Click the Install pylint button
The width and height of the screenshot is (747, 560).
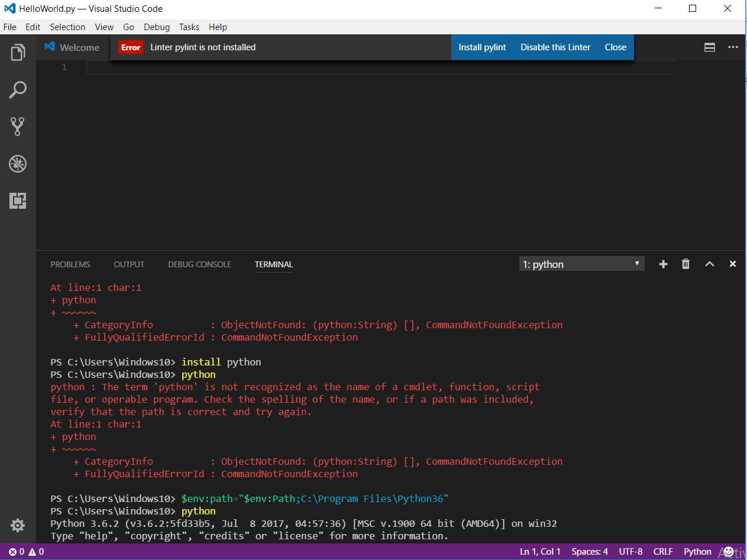click(x=483, y=47)
